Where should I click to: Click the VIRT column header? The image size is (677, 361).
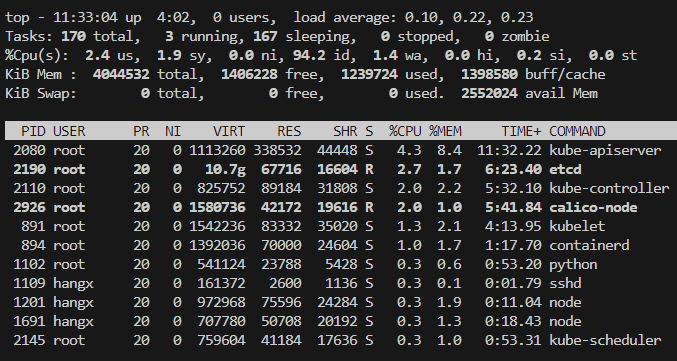point(229,131)
